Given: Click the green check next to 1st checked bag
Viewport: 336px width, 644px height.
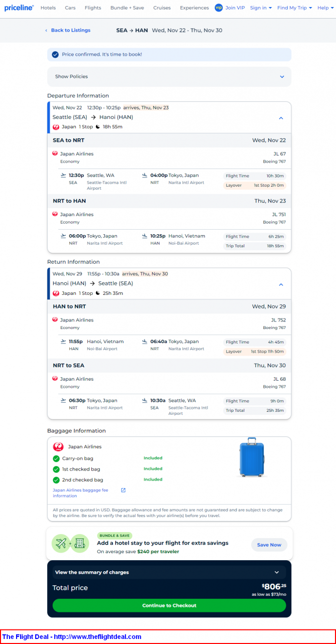Looking at the screenshot, I should pyautogui.click(x=56, y=469).
